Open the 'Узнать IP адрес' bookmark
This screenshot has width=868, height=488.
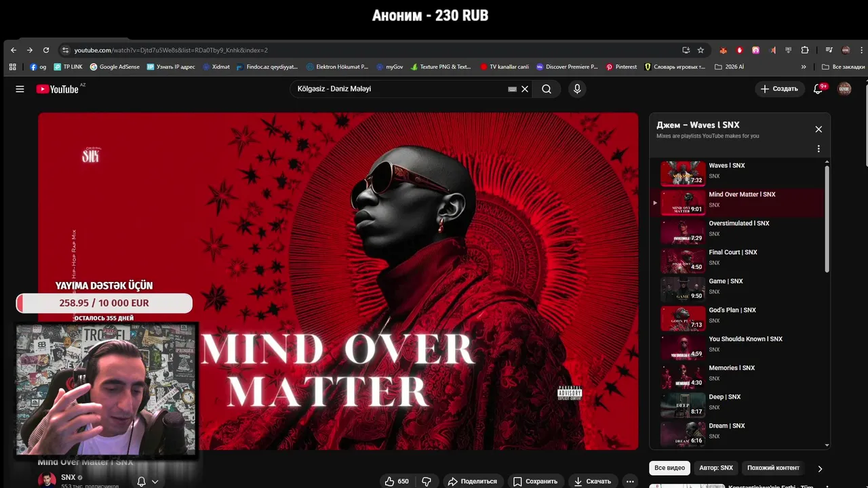point(171,67)
